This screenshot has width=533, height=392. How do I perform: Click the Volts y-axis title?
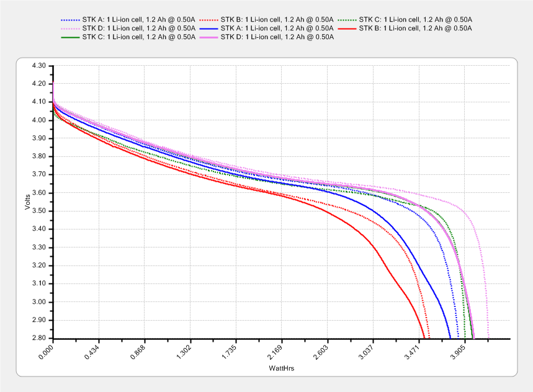pos(27,202)
